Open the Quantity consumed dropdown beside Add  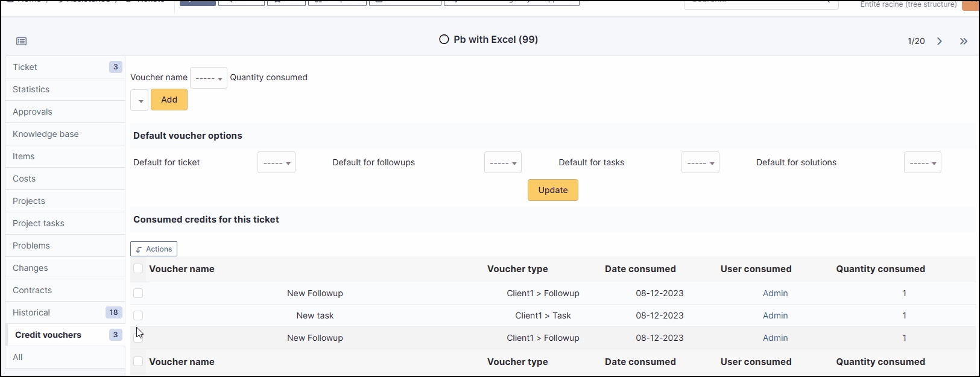click(139, 100)
